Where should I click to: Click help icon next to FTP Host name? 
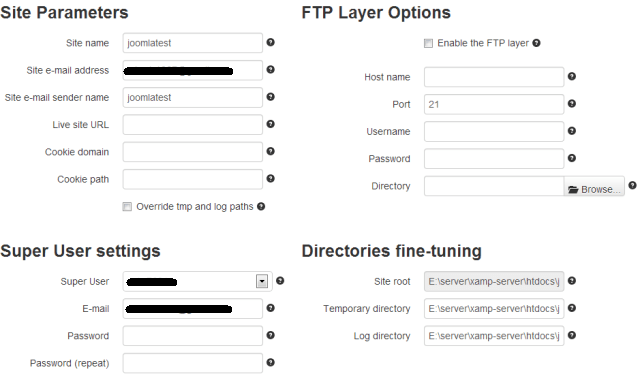pyautogui.click(x=571, y=76)
